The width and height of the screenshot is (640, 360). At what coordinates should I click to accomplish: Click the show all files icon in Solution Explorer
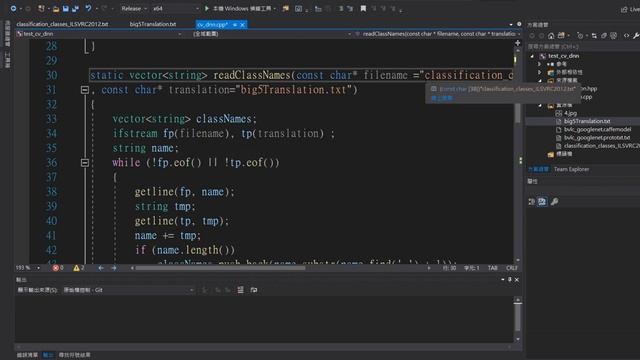click(x=613, y=36)
